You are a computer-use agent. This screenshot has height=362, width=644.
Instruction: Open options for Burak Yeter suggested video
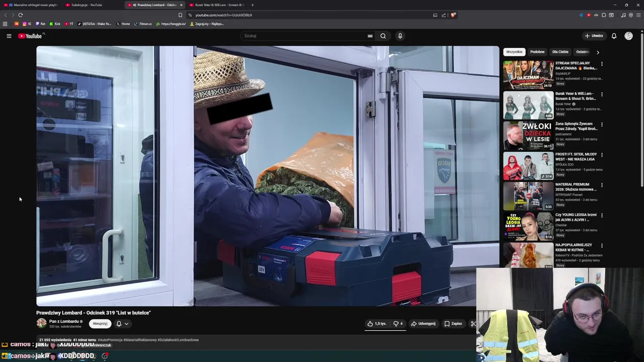602,95
